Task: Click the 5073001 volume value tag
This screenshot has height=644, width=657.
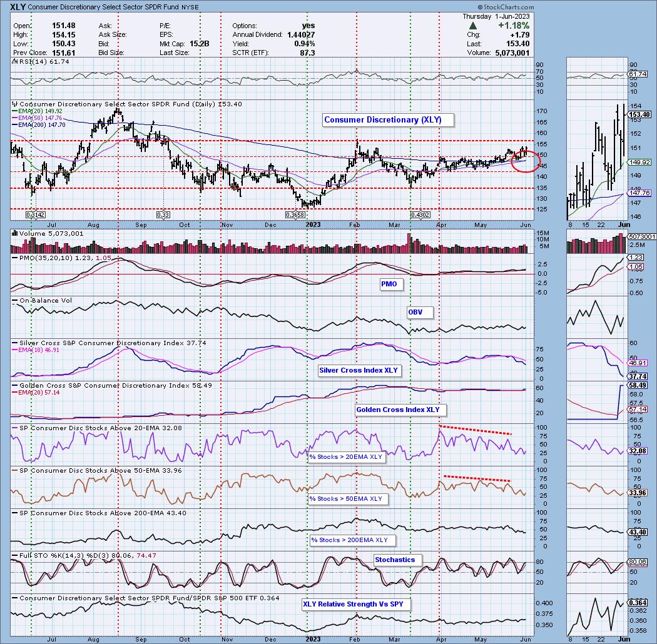Action: tap(641, 237)
